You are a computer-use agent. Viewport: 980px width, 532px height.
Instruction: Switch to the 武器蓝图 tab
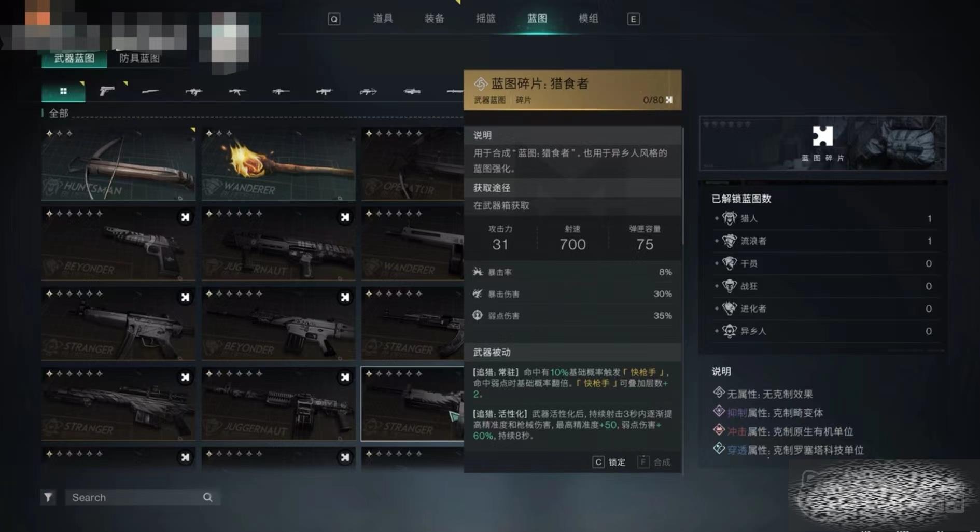pos(74,59)
